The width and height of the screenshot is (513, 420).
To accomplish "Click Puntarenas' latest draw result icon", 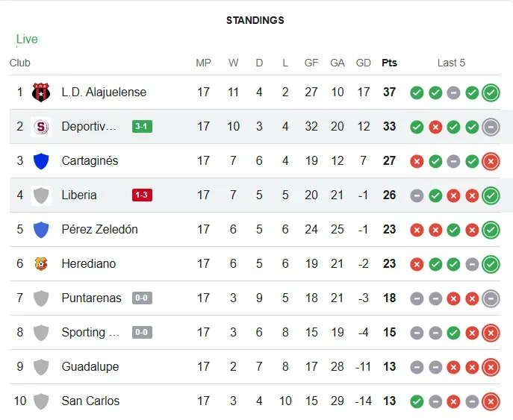I will coord(491,298).
